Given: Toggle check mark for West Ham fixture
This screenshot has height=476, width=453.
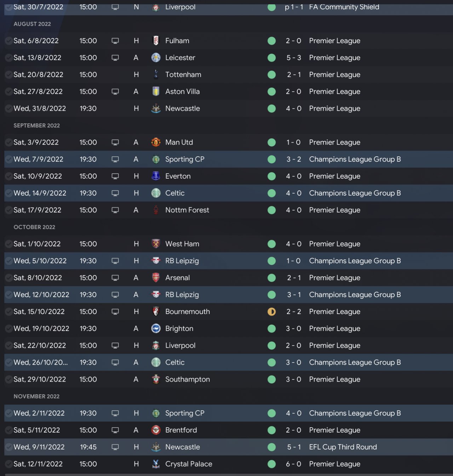Looking at the screenshot, I should (x=8, y=244).
